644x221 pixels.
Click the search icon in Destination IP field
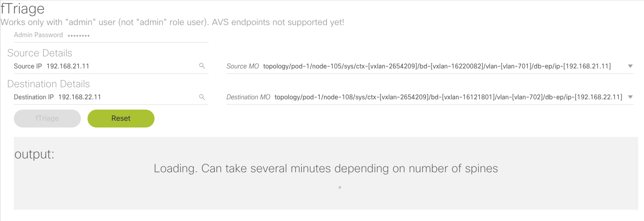tap(202, 97)
